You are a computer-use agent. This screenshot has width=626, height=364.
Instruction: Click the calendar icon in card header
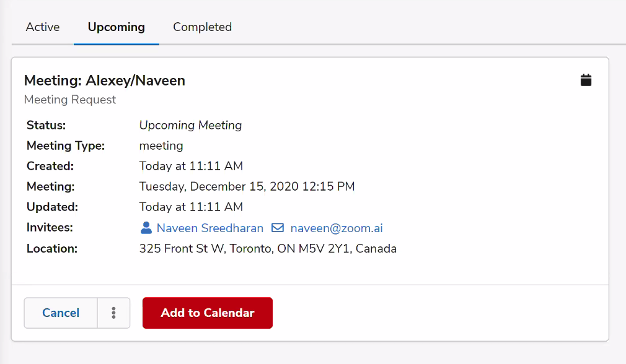pyautogui.click(x=586, y=80)
